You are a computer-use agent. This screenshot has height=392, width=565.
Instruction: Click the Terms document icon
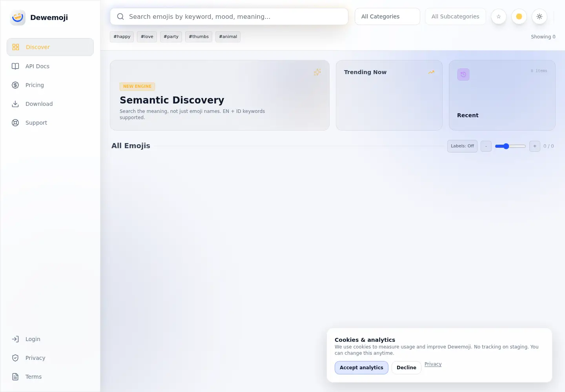pos(15,377)
